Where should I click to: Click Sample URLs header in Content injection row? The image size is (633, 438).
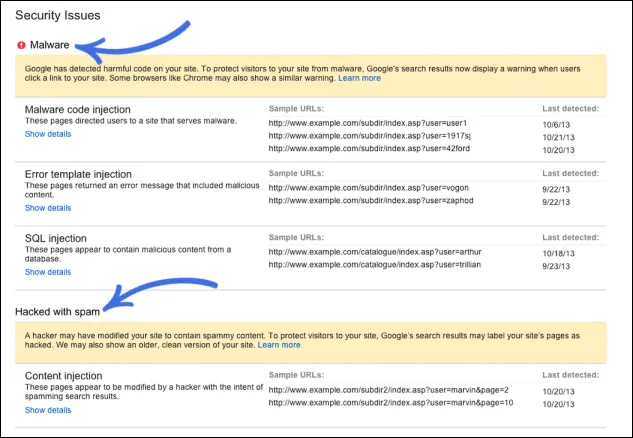pos(296,375)
